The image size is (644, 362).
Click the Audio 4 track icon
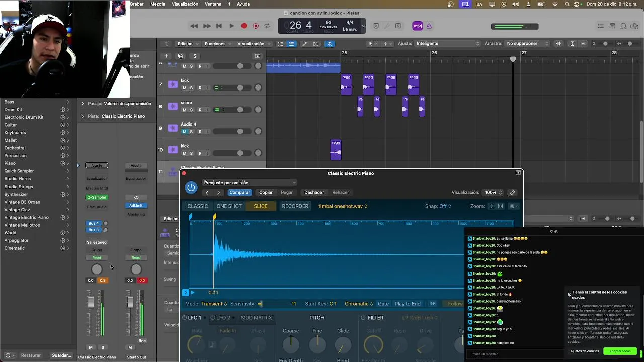tap(173, 128)
